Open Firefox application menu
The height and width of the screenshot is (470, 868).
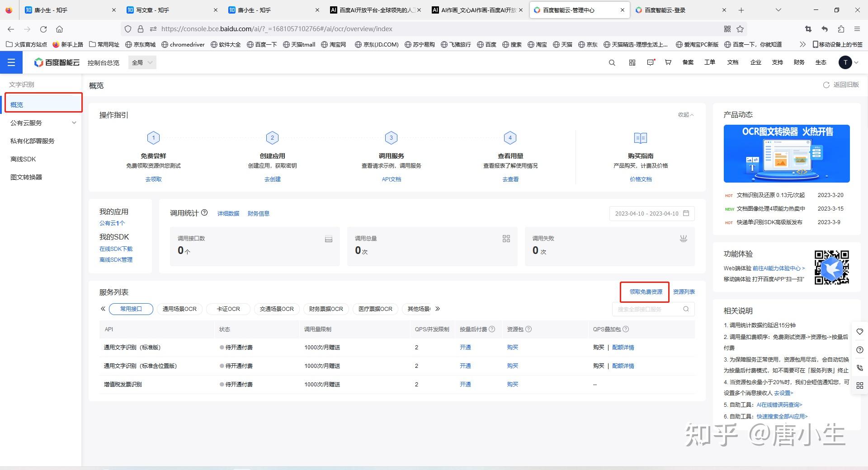tap(857, 29)
